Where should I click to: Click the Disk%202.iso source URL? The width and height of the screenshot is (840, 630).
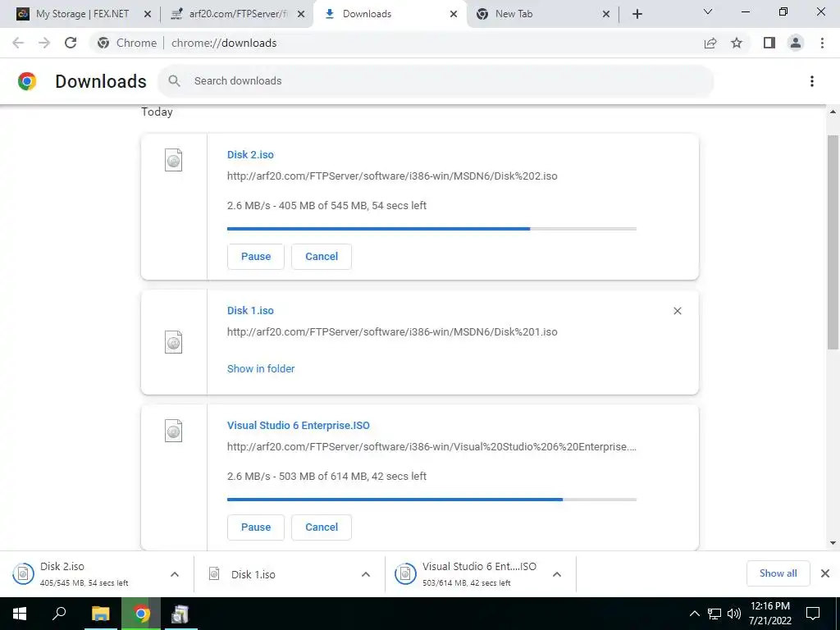(x=392, y=176)
